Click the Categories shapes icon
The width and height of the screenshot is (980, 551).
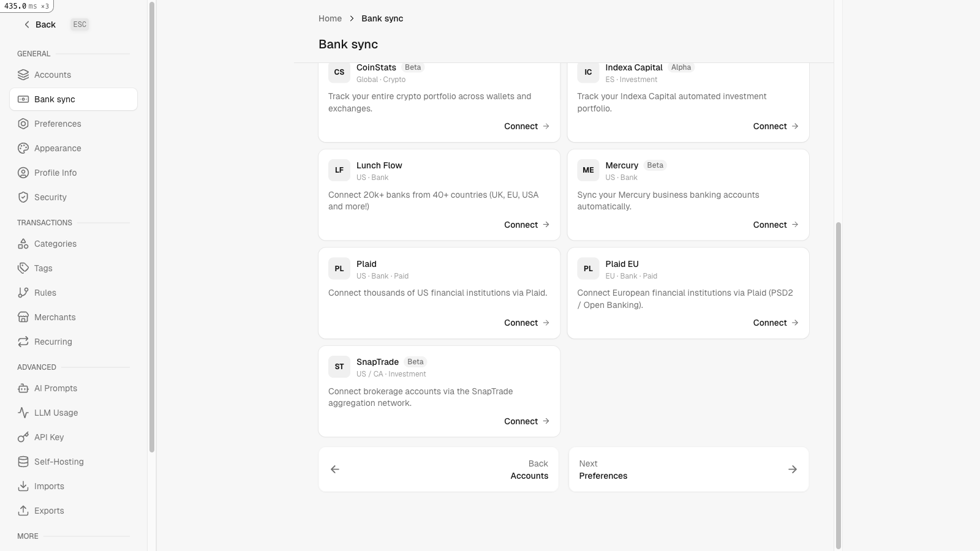(23, 244)
